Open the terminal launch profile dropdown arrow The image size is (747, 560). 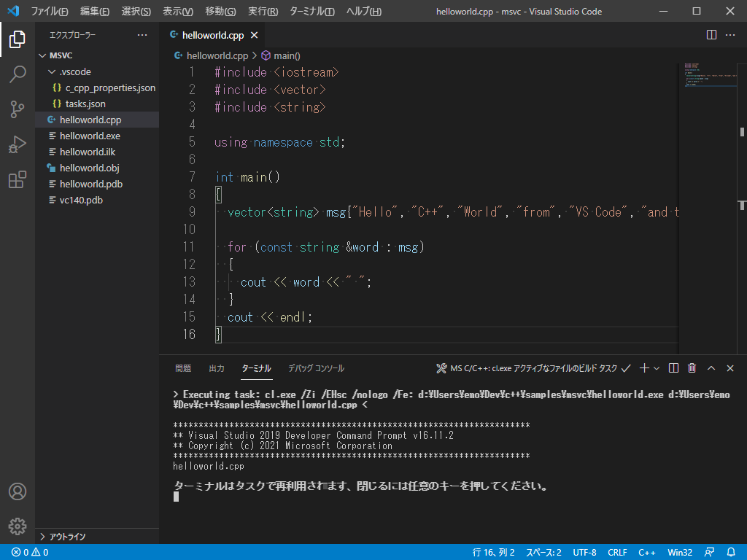657,368
